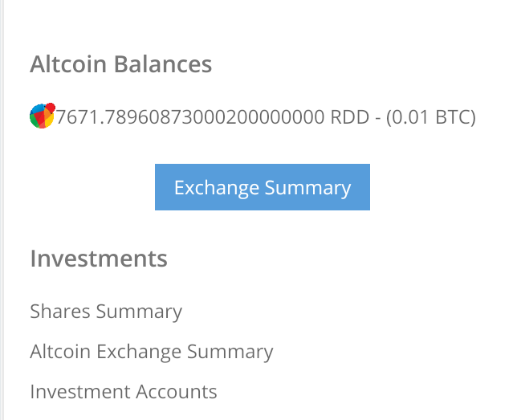This screenshot has width=517, height=420.
Task: Click the RDD ticker label
Action: (349, 117)
